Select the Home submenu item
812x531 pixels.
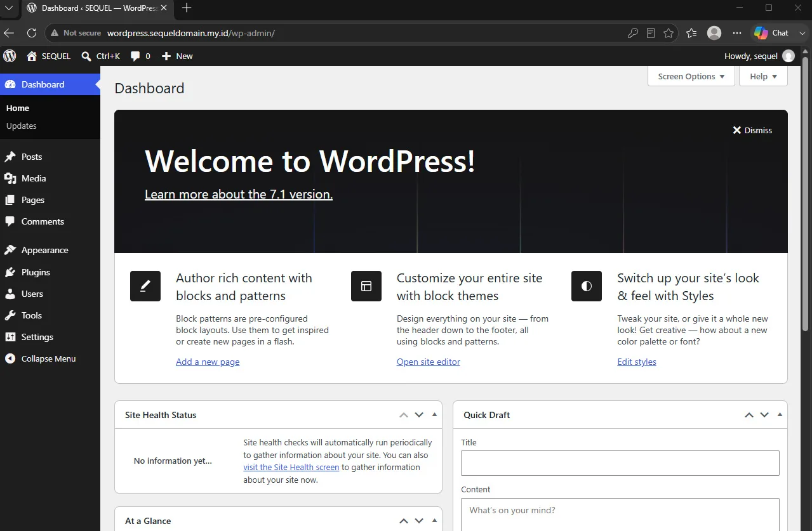coord(18,108)
